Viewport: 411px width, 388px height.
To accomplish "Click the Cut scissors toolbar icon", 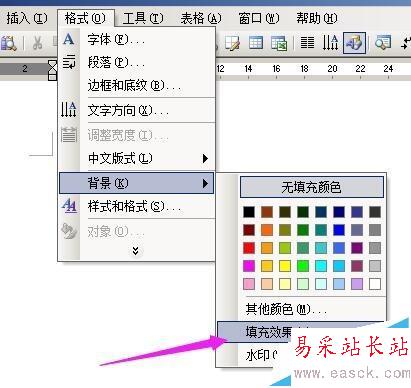I will (x=37, y=43).
